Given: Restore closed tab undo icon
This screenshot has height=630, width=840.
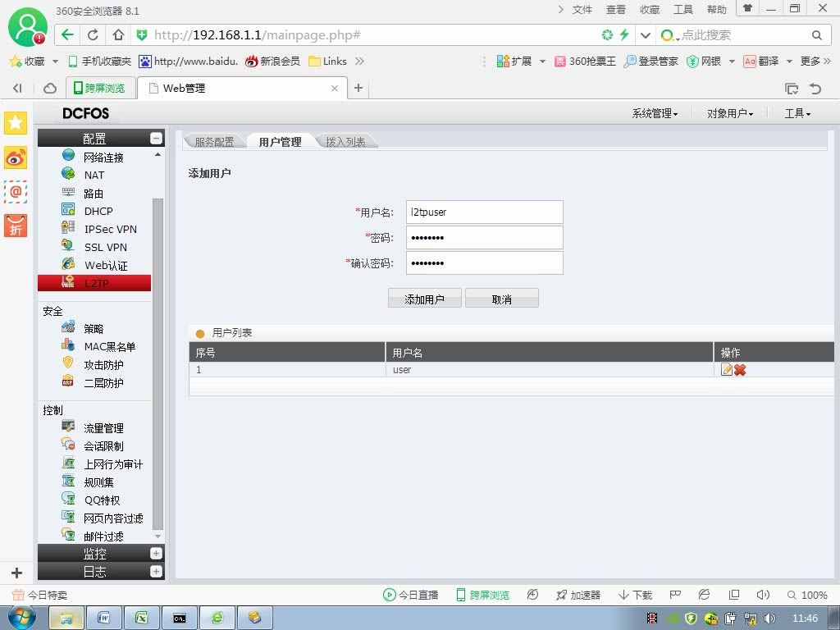Looking at the screenshot, I should tap(815, 89).
